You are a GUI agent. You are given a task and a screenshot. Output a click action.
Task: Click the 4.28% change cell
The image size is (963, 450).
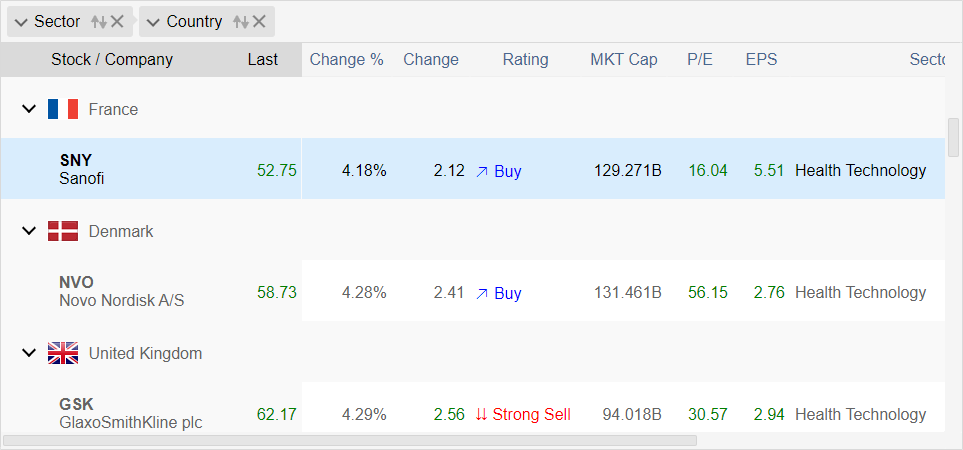pos(364,293)
